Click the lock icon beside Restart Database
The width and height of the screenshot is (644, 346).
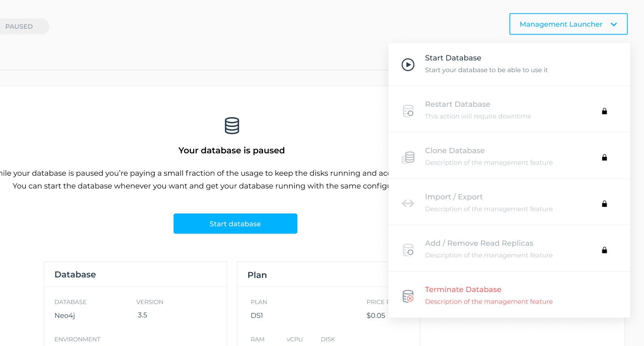(x=604, y=111)
